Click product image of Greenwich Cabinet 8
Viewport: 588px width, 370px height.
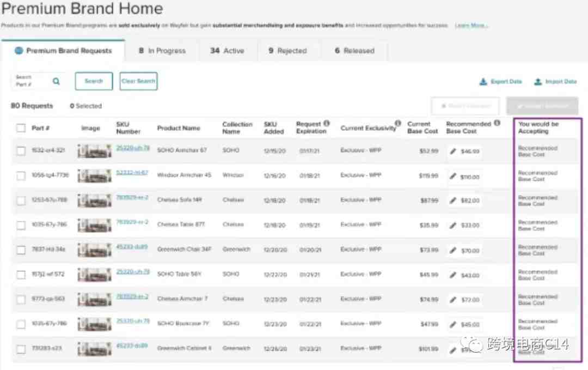(95, 349)
